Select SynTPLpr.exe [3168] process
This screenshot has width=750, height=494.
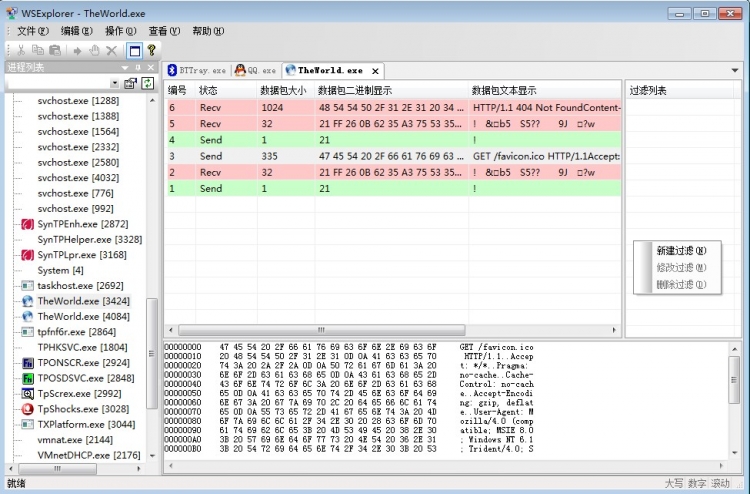coord(82,255)
